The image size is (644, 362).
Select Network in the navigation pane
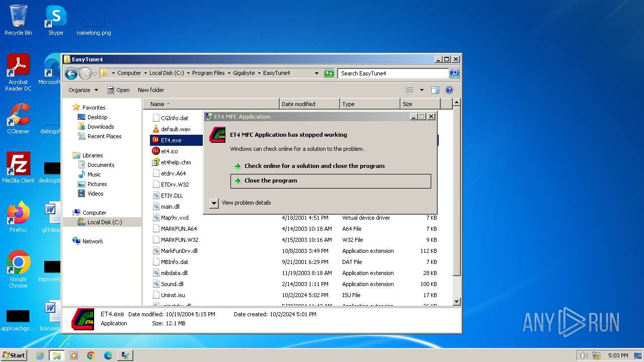(x=88, y=241)
